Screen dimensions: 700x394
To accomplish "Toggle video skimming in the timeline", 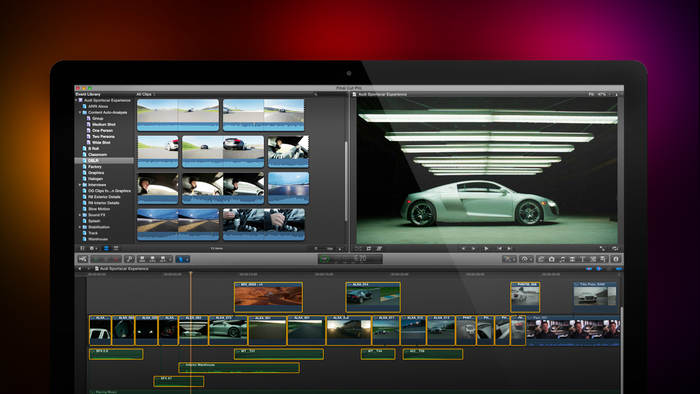I will pyautogui.click(x=588, y=269).
